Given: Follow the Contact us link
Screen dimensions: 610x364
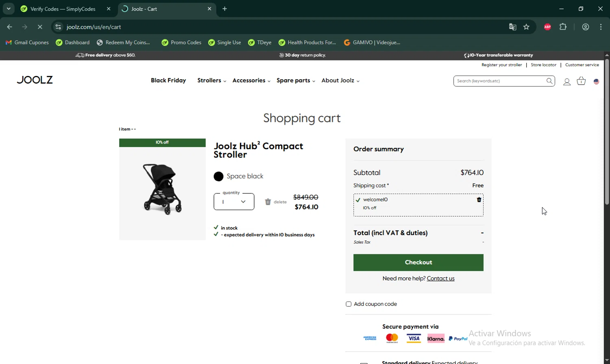Looking at the screenshot, I should coord(440,279).
